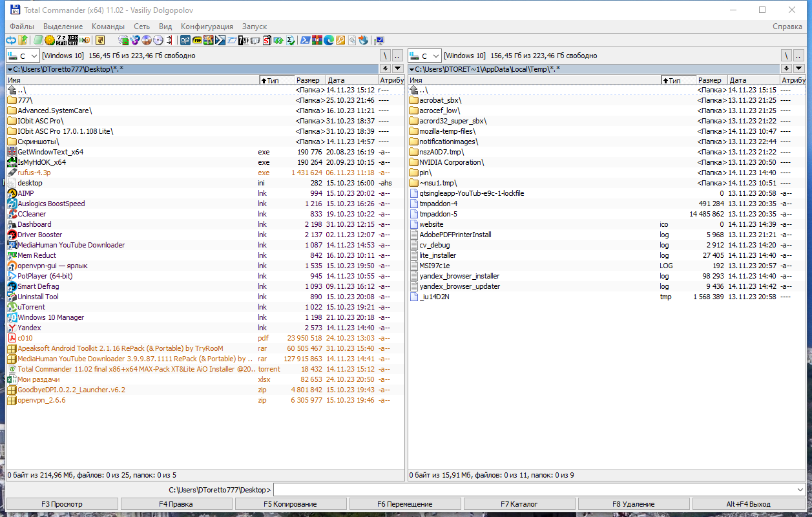Image resolution: width=812 pixels, height=517 pixels.
Task: Click the refresh panels toolbar icon
Action: pyautogui.click(x=11, y=40)
